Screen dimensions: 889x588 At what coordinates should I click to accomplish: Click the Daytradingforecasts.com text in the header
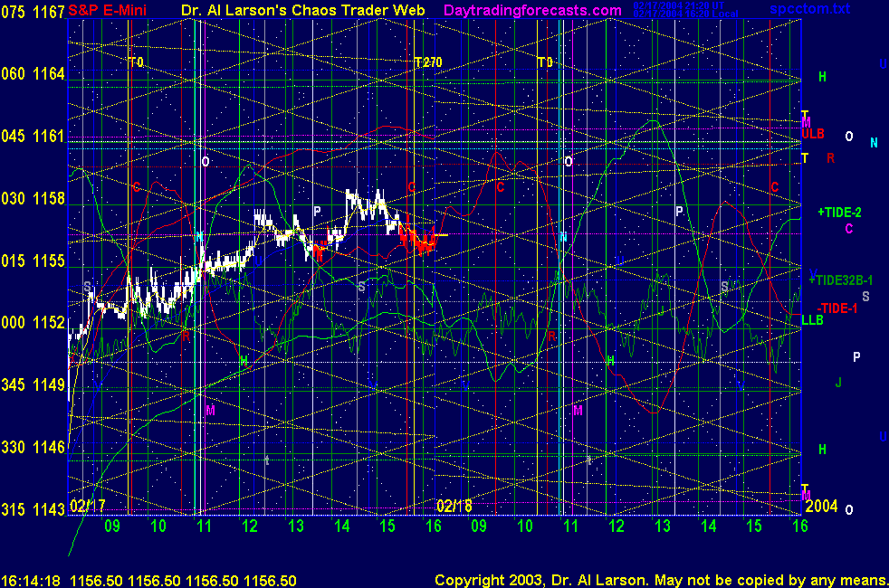(532, 10)
